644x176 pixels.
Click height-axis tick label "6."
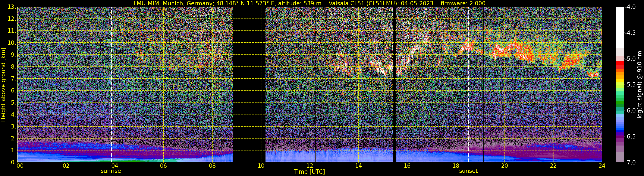[x=13, y=90]
